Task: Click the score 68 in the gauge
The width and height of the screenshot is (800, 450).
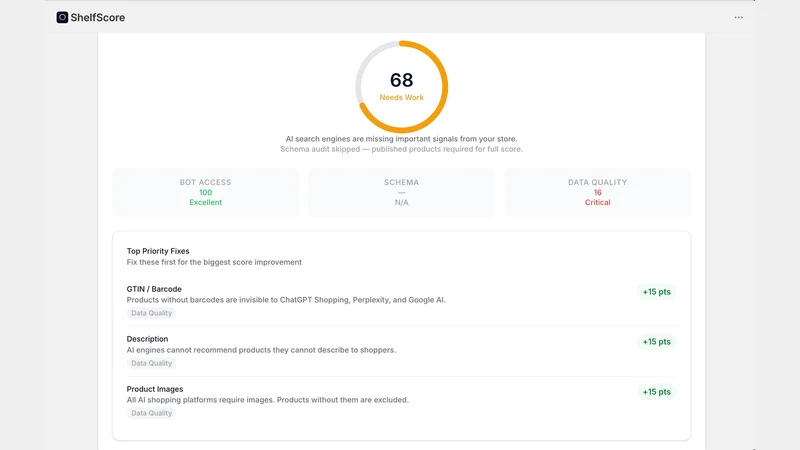Action: tap(402, 80)
